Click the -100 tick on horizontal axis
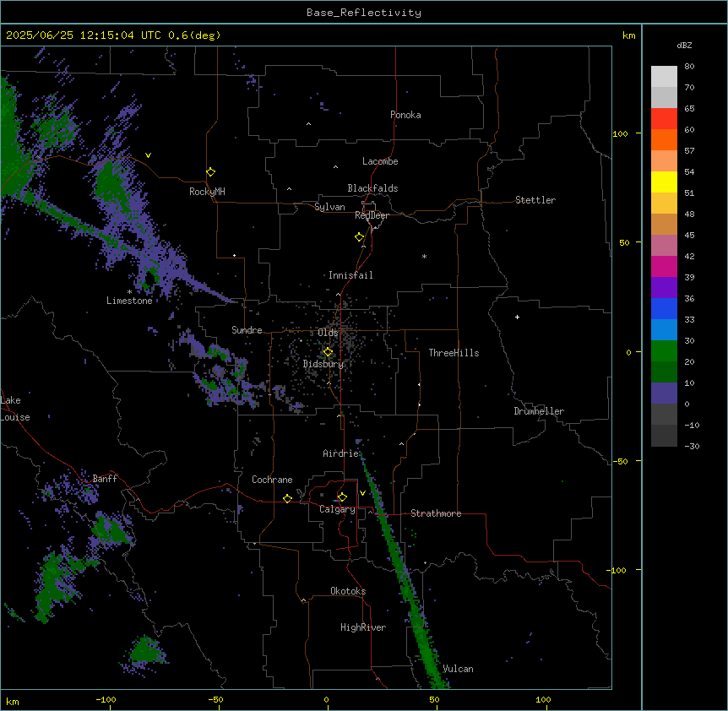Screen dimensions: 728x711 106,699
